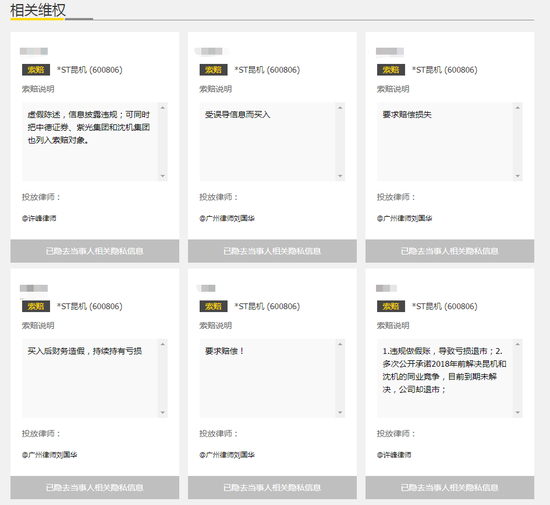The image size is (550, 505).
Task: Open @许峰律师 link on the 虚假陈述 card
Action: pyautogui.click(x=39, y=218)
